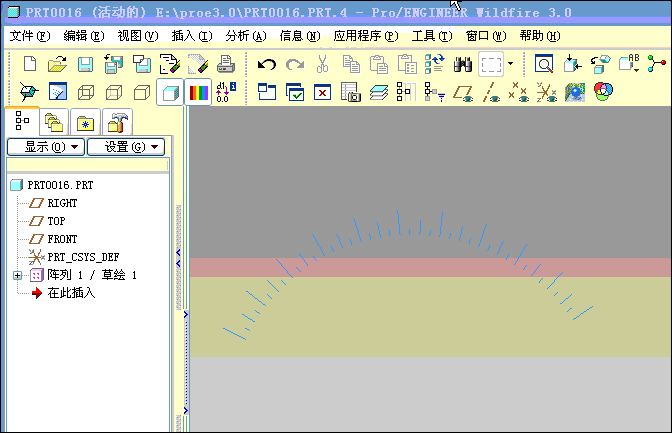Click the activate window checkmark icon
This screenshot has width=672, height=433.
pos(295,92)
